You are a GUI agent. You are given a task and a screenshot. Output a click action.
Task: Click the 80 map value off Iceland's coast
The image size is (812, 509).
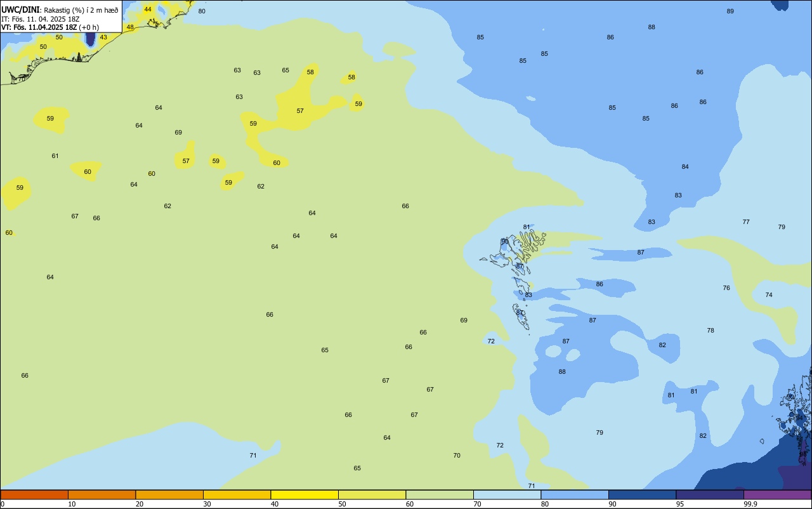pos(202,11)
